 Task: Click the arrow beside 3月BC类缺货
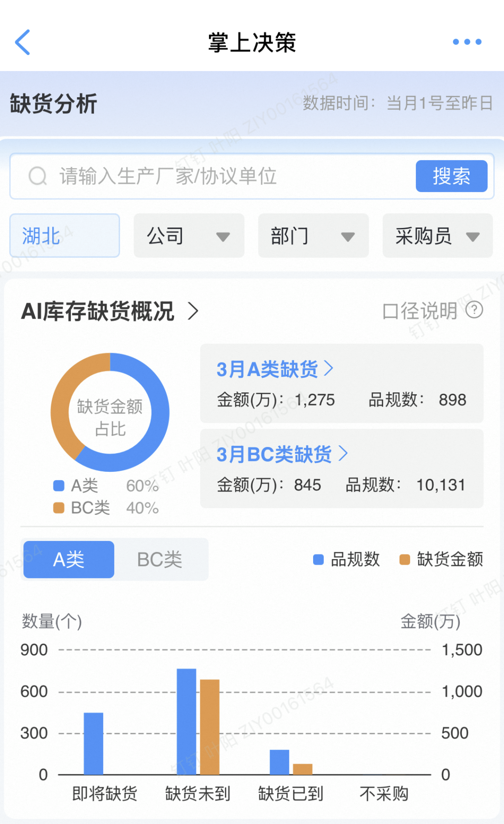point(343,454)
